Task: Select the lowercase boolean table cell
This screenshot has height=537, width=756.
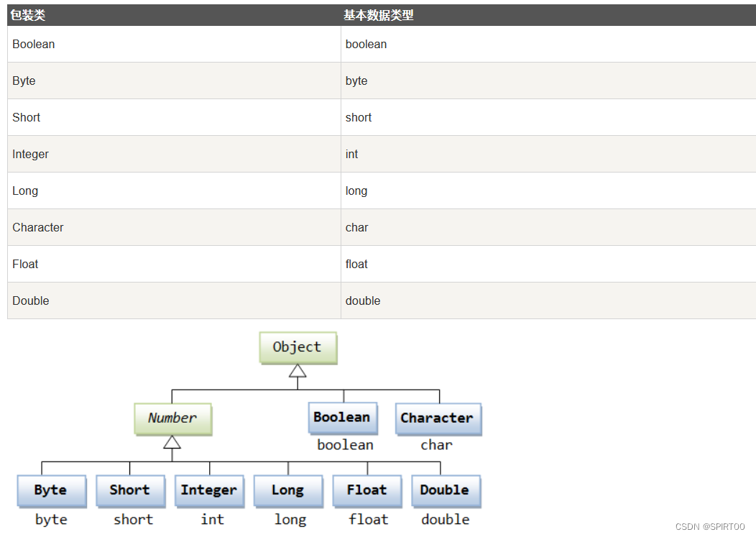Action: click(548, 44)
